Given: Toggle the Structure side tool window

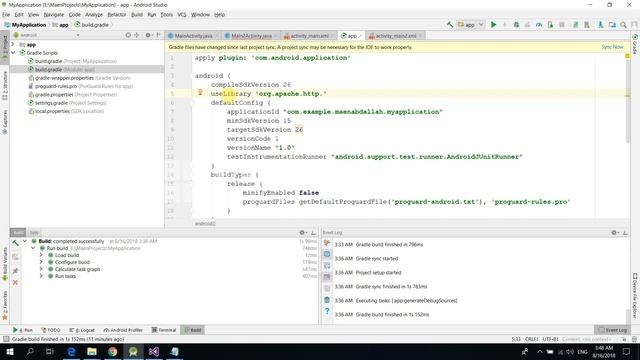Looking at the screenshot, I should coord(5,85).
